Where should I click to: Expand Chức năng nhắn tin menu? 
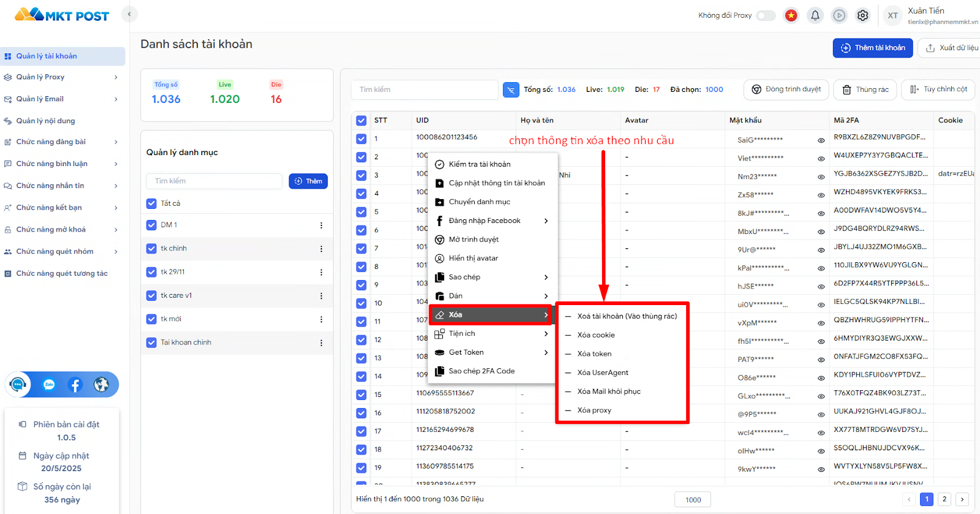coord(61,186)
